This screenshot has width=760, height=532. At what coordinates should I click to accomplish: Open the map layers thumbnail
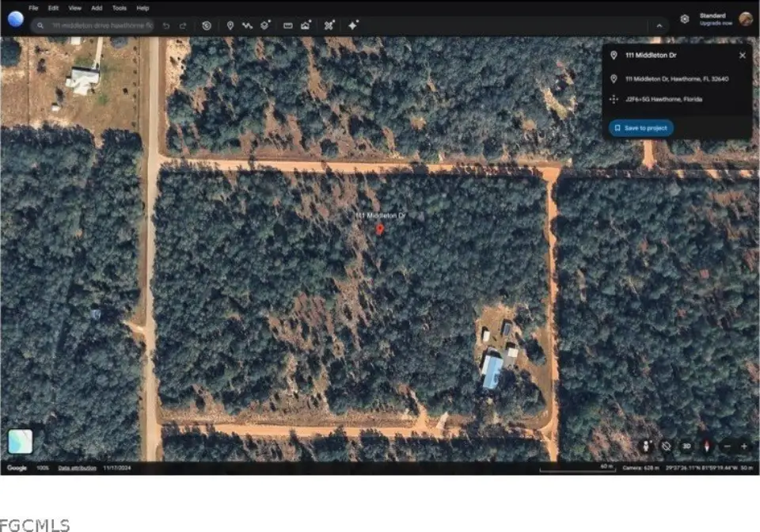click(x=21, y=441)
